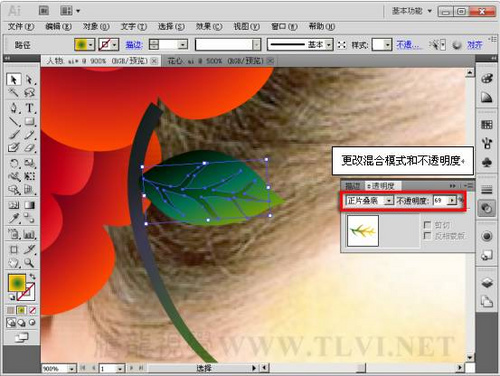Enable the 剪切 clip checkbox
Screen dimensions: 500x376
(427, 225)
